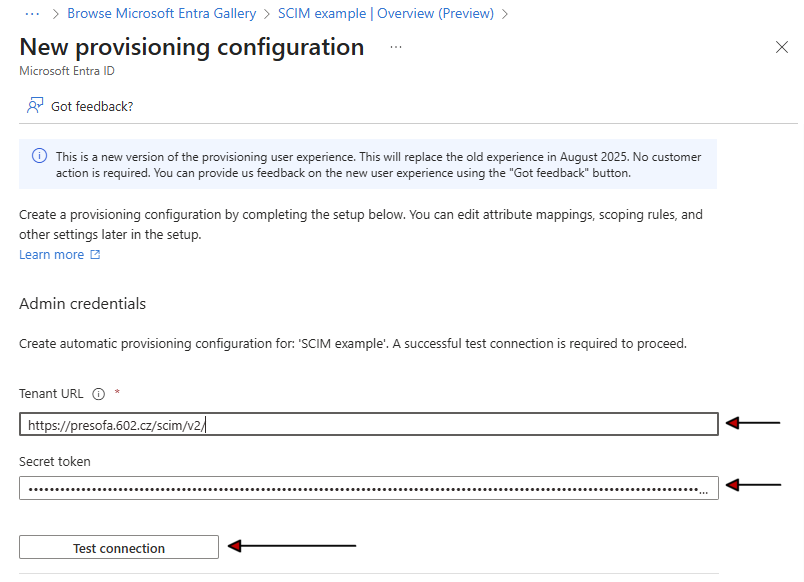
Task: Click the Admin credentials section heading
Action: tap(83, 304)
